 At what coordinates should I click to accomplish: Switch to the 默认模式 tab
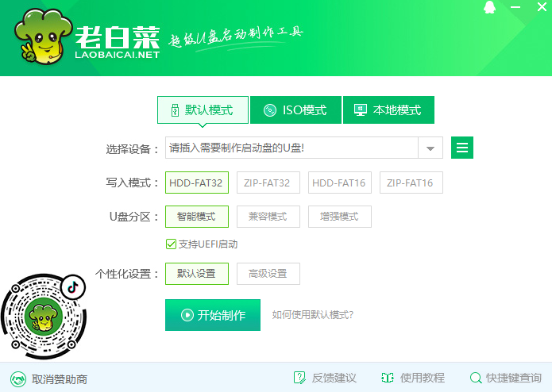click(203, 110)
